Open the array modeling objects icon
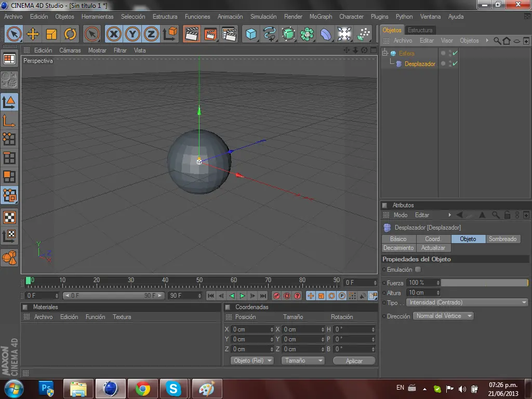This screenshot has width=532, height=399. [307, 34]
